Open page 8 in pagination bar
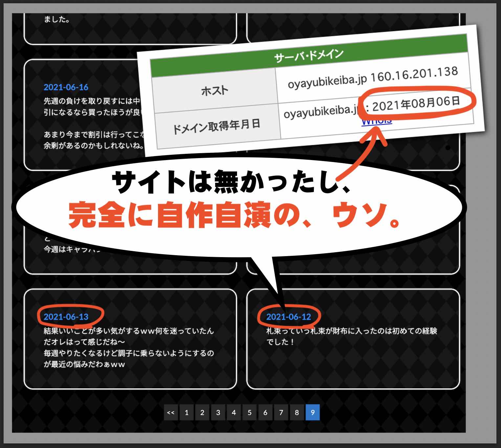This screenshot has height=448, width=501. tap(297, 413)
